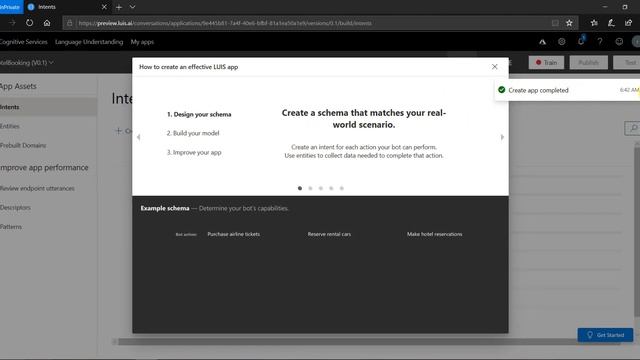This screenshot has height=360, width=640.
Task: Go to previous tutorial slide arrow
Action: click(x=139, y=137)
